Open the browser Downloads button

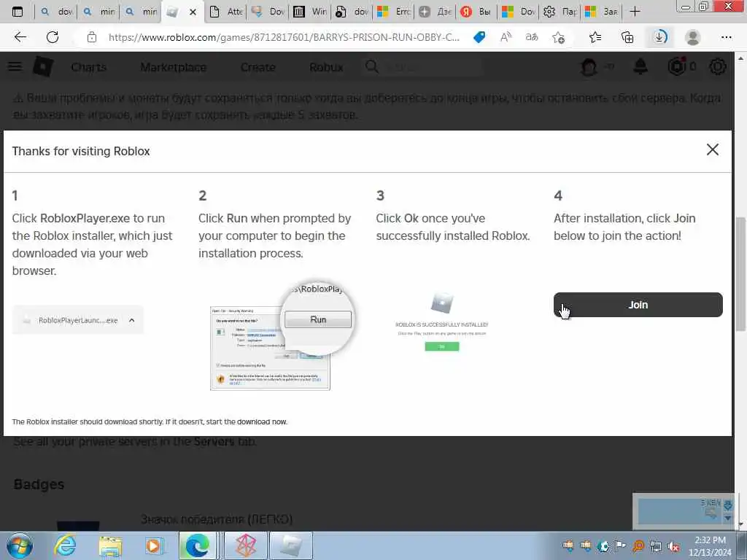click(x=659, y=37)
